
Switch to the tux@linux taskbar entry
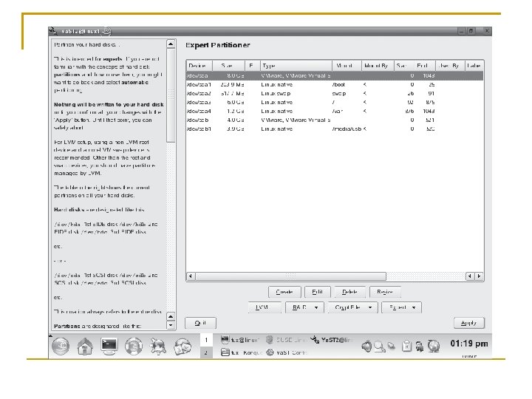(x=240, y=340)
